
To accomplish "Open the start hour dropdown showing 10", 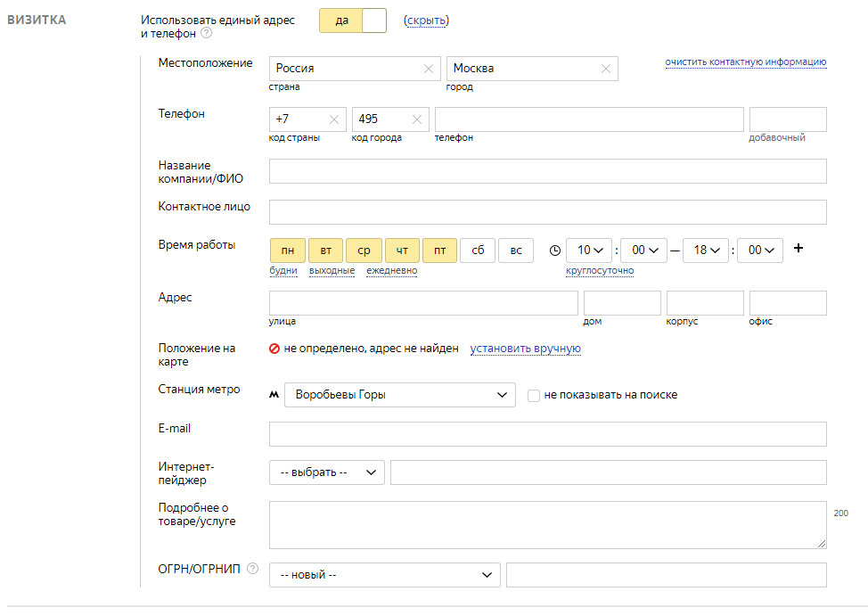I will coord(589,251).
